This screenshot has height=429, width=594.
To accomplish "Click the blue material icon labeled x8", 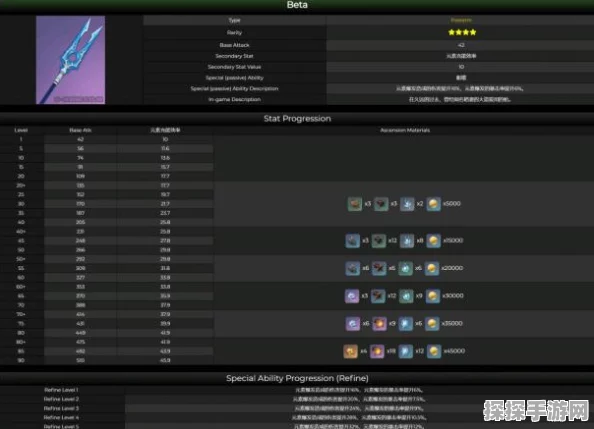I will pyautogui.click(x=407, y=241).
